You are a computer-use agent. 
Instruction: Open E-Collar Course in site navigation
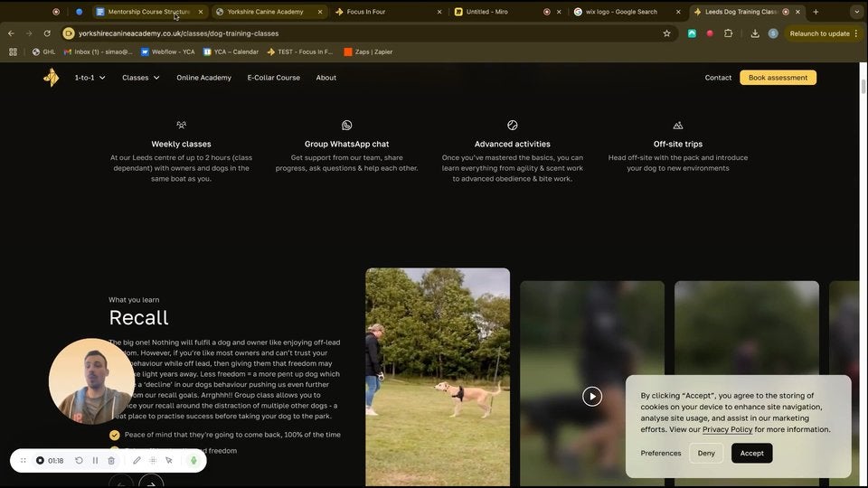point(273,78)
